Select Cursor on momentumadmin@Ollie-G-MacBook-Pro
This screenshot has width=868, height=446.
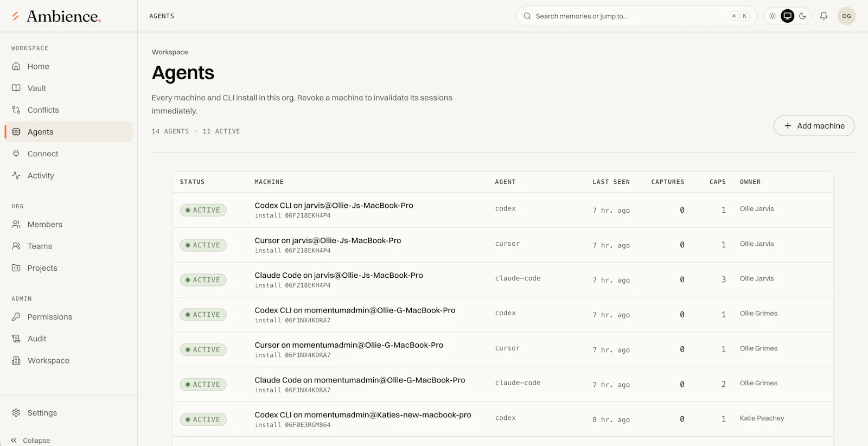pos(349,345)
